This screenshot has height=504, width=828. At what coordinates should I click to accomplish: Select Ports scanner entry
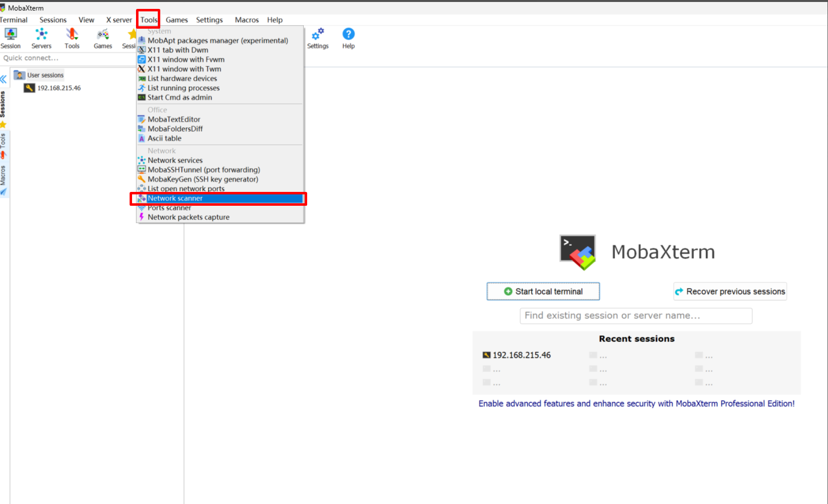click(220, 208)
